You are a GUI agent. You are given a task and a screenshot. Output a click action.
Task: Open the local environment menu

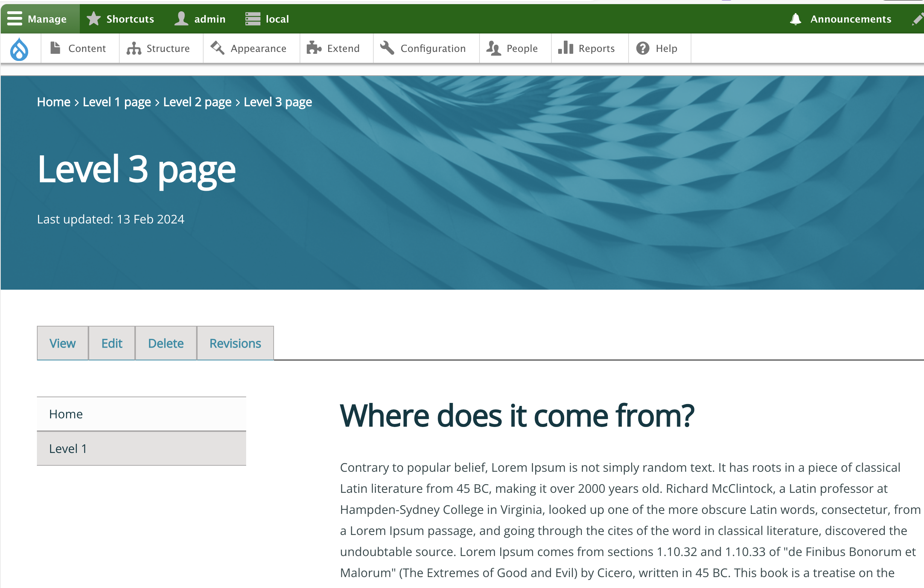point(268,18)
